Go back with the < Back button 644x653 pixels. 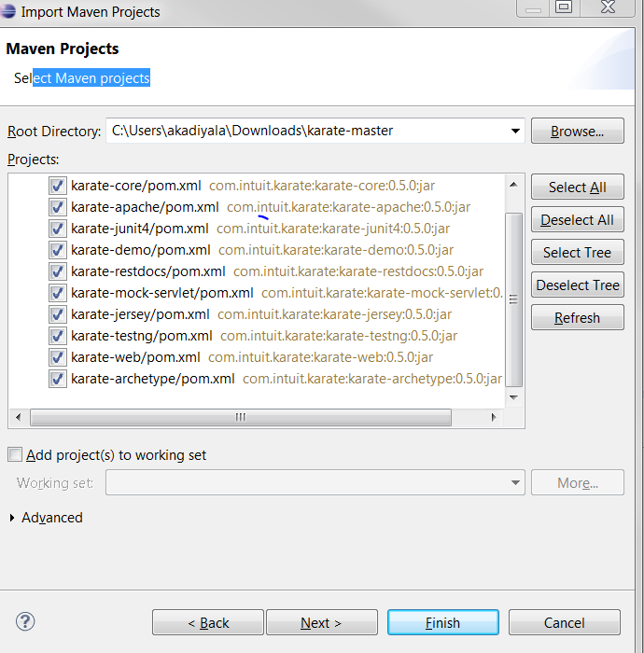tap(208, 622)
